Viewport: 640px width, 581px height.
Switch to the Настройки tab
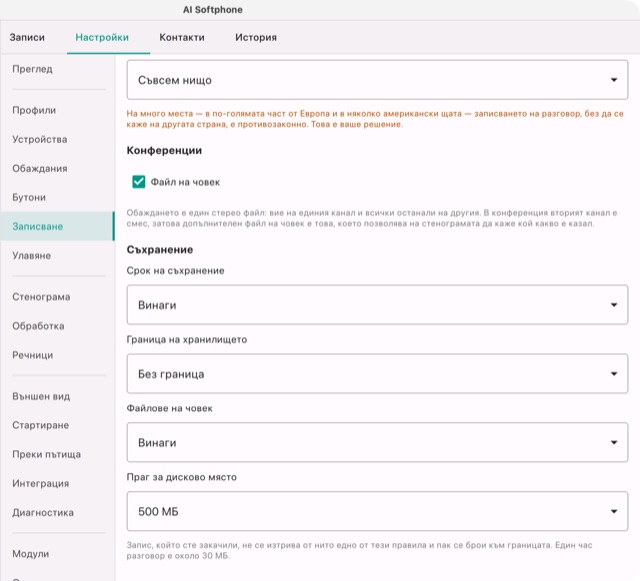102,37
